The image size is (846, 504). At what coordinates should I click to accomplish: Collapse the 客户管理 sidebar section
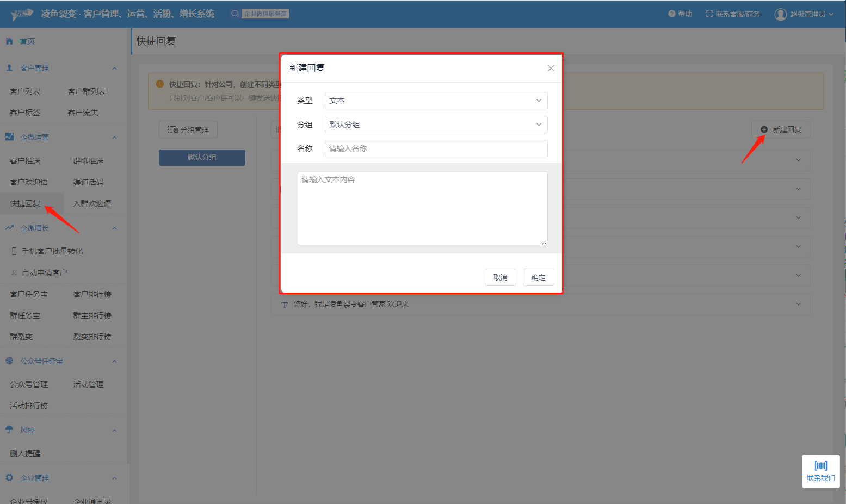(114, 69)
